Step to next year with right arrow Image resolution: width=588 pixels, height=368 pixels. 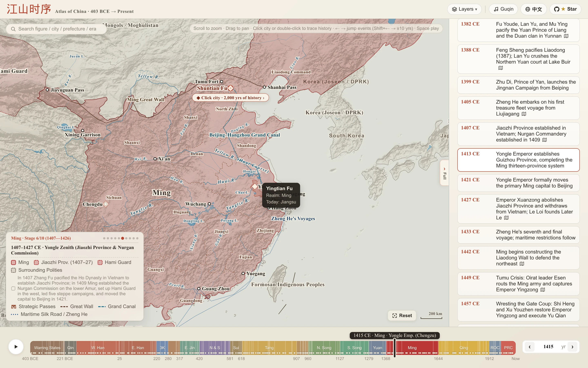point(572,347)
